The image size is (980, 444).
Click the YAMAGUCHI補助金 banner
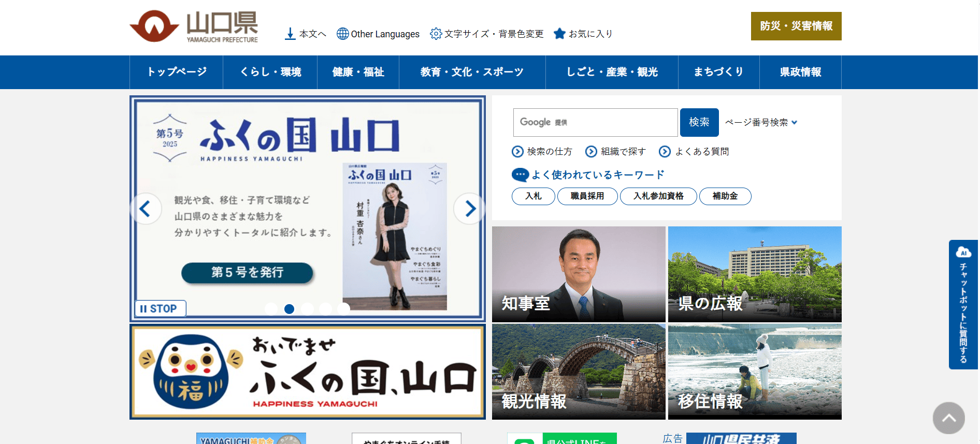(251, 439)
